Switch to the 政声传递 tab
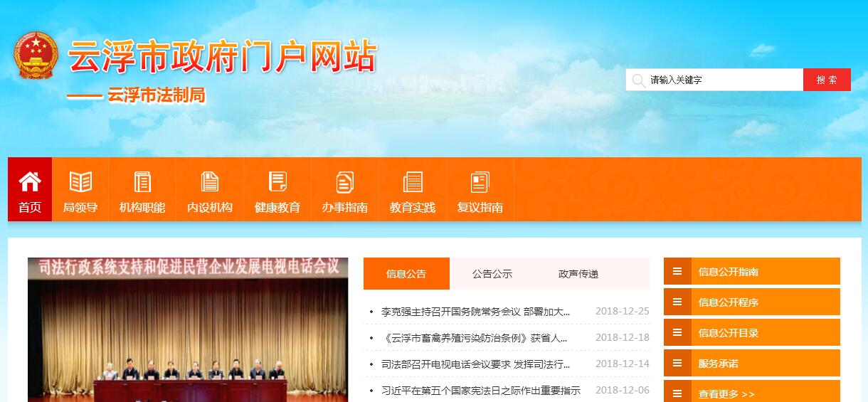Viewport: 868px width, 402px height. 578,273
